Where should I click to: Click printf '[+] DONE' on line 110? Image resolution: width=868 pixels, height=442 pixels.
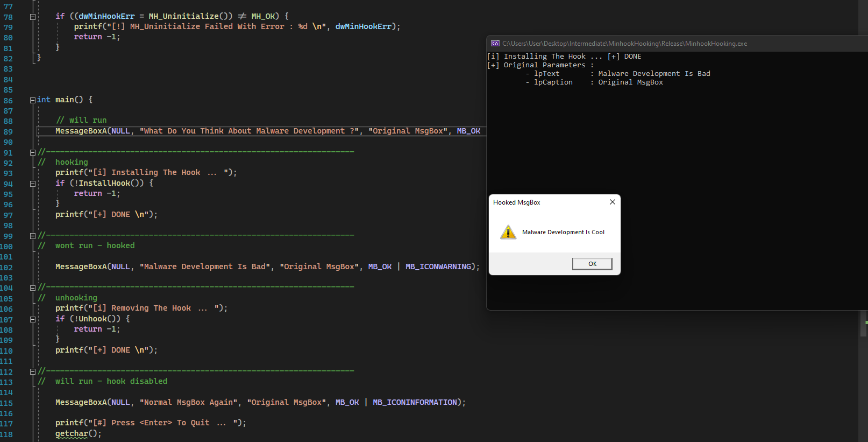point(106,350)
